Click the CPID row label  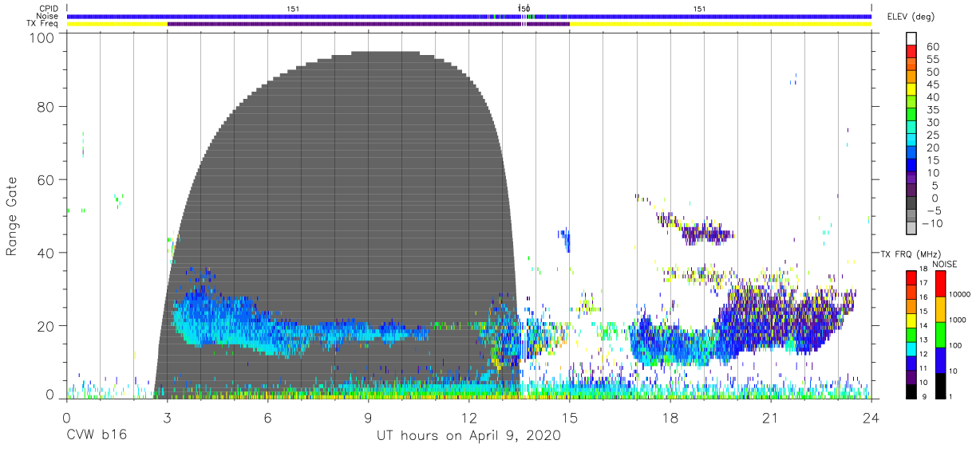click(49, 9)
